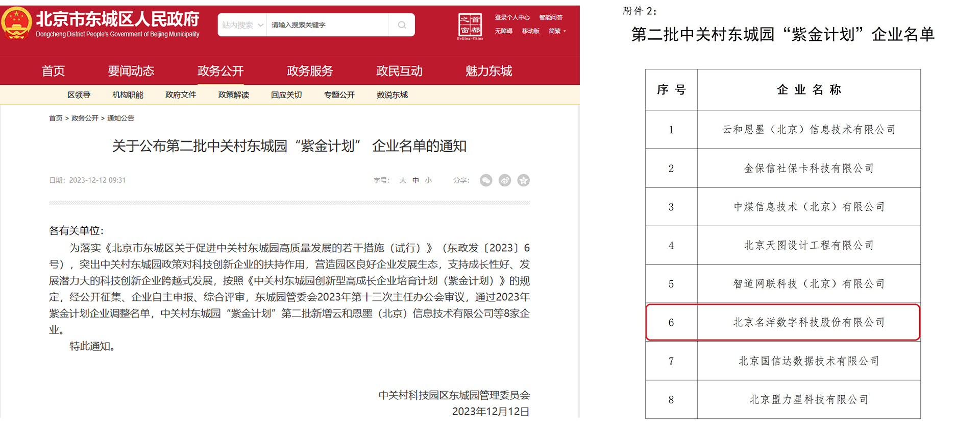
Task: Click signature 中关村科技园区东城园管理委员会
Action: pyautogui.click(x=454, y=395)
